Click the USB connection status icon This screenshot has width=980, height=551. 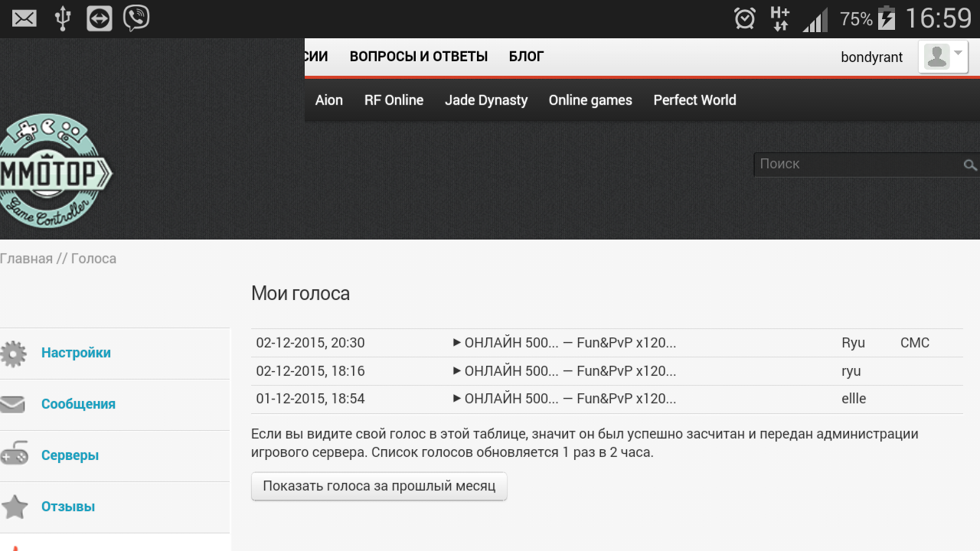click(x=61, y=17)
